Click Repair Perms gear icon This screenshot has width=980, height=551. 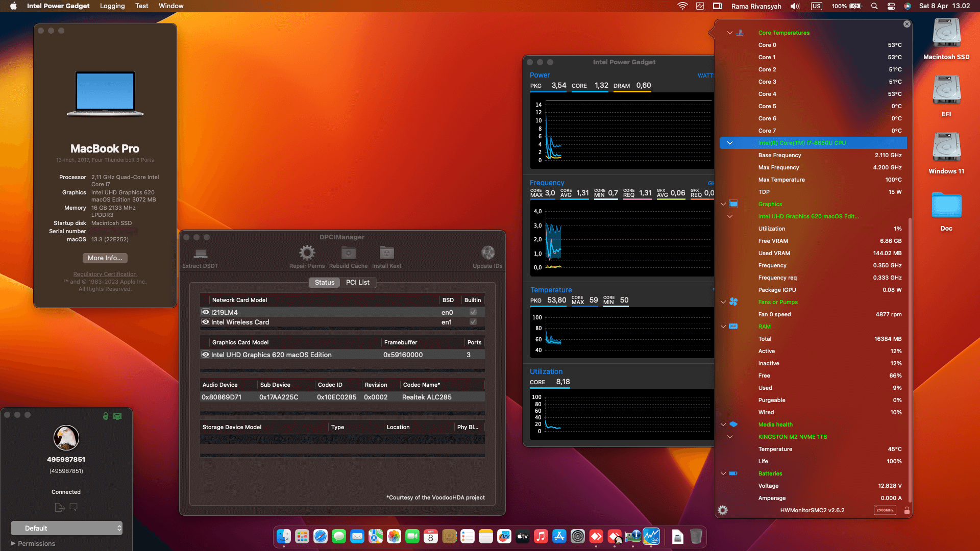pos(307,253)
